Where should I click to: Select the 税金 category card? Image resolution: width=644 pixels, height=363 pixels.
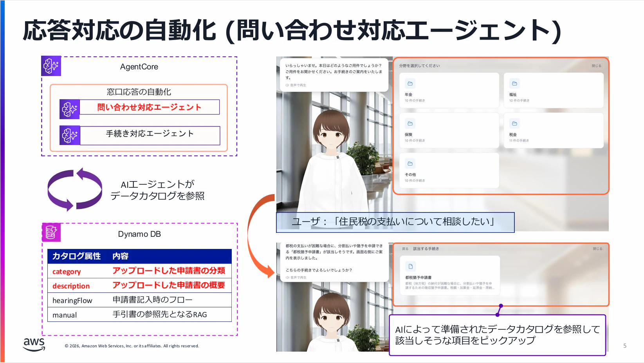click(554, 130)
